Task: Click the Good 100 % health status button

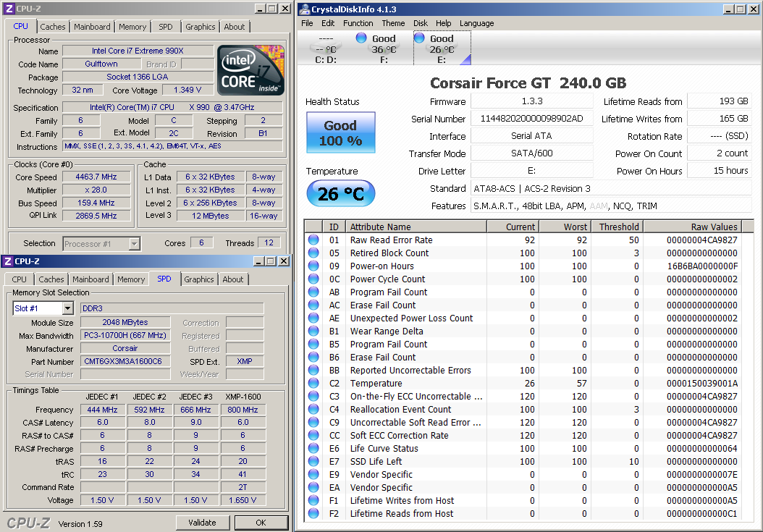Action: point(341,133)
